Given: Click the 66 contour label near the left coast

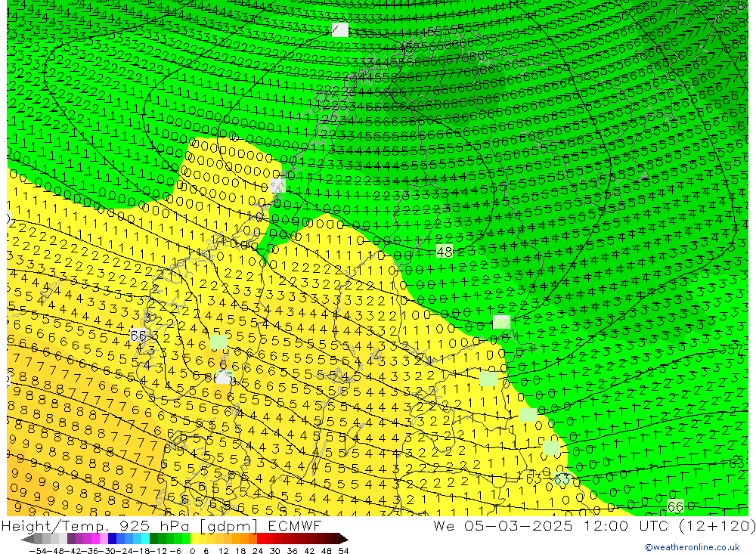Looking at the screenshot, I should pos(138,335).
